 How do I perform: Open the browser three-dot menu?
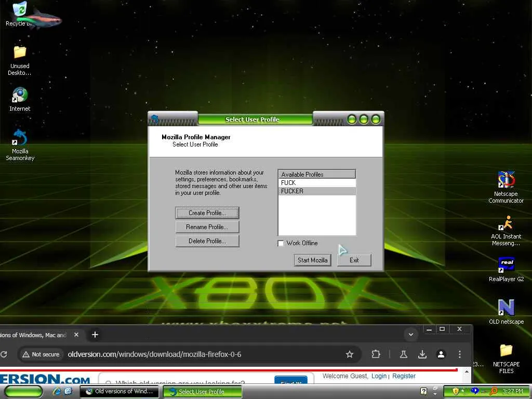459,354
